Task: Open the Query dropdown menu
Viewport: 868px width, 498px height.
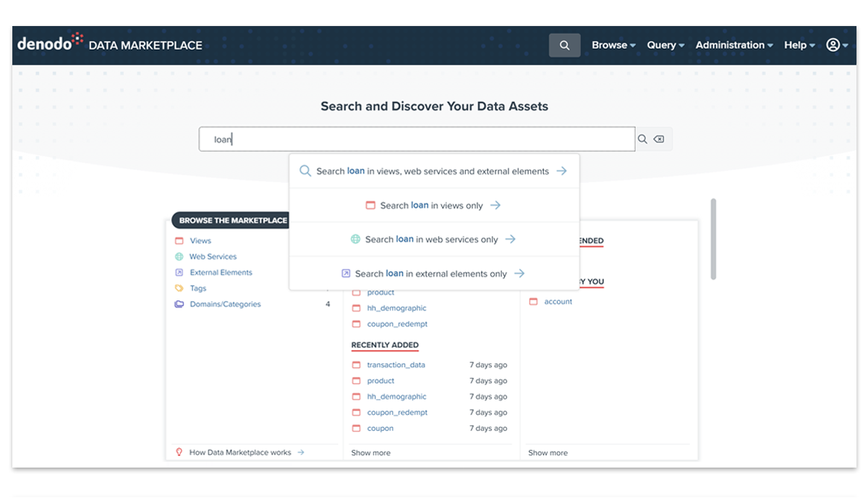Action: (x=664, y=45)
